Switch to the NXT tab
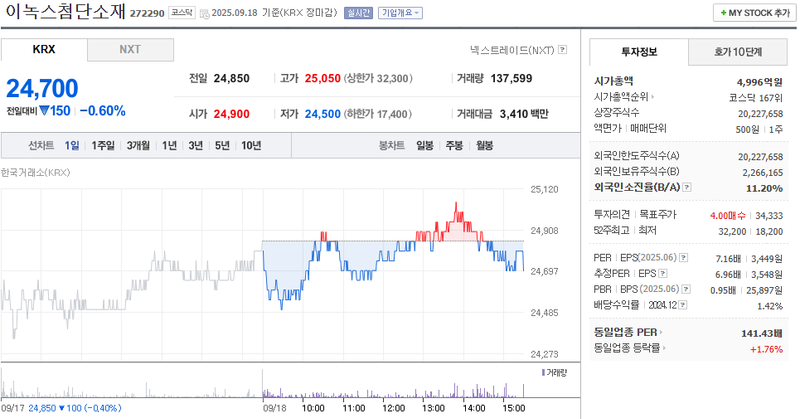This screenshot has height=419, width=800. pyautogui.click(x=130, y=50)
